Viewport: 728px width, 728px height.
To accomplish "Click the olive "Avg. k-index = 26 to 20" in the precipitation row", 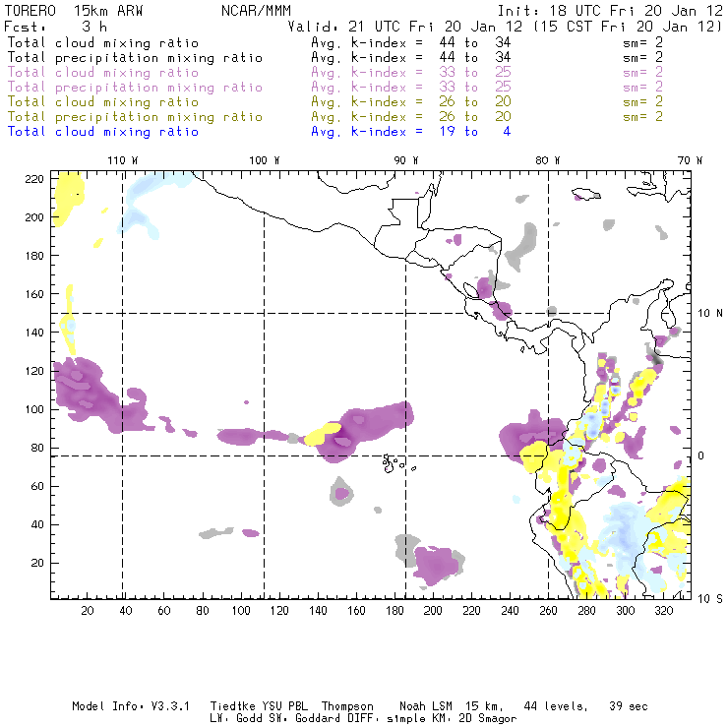I will [411, 117].
